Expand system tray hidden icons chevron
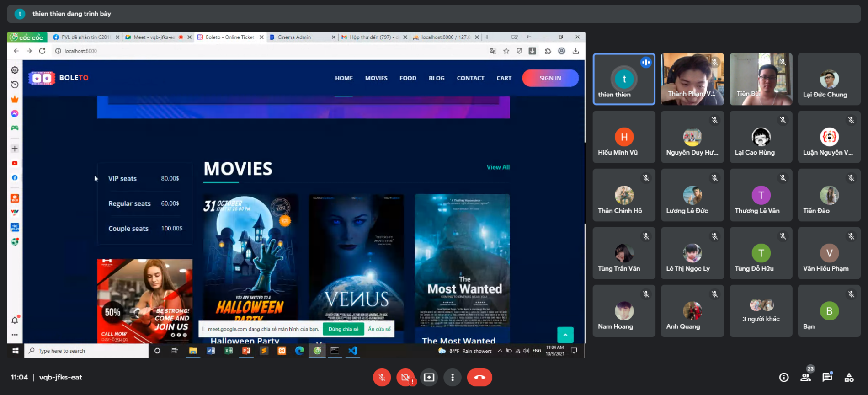Viewport: 868px width, 395px height. [500, 351]
